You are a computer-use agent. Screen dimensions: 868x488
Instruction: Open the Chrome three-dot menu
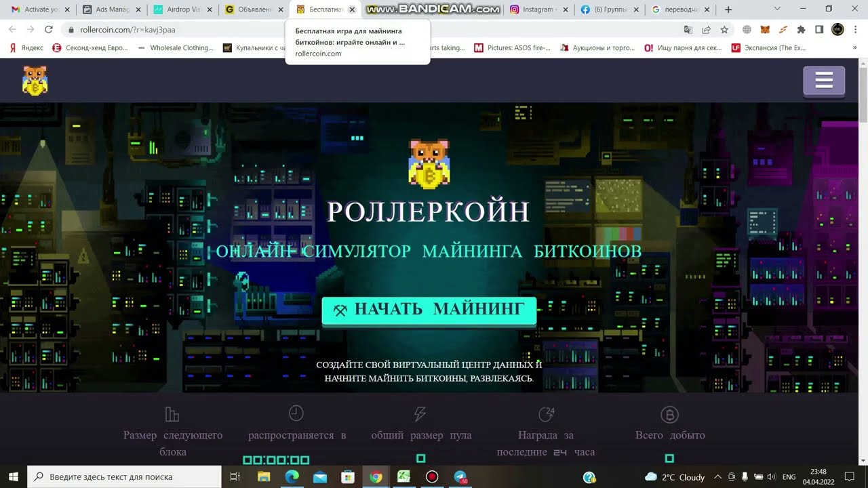tap(856, 30)
